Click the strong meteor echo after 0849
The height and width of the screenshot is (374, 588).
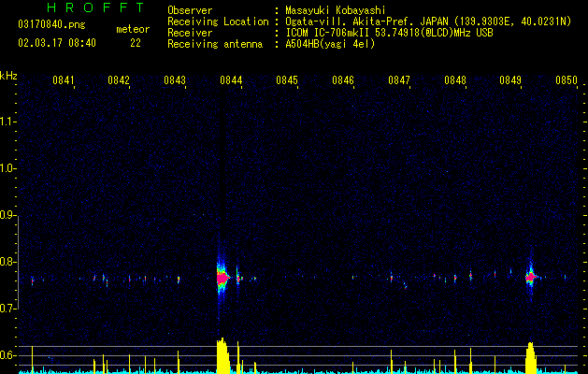coord(531,277)
